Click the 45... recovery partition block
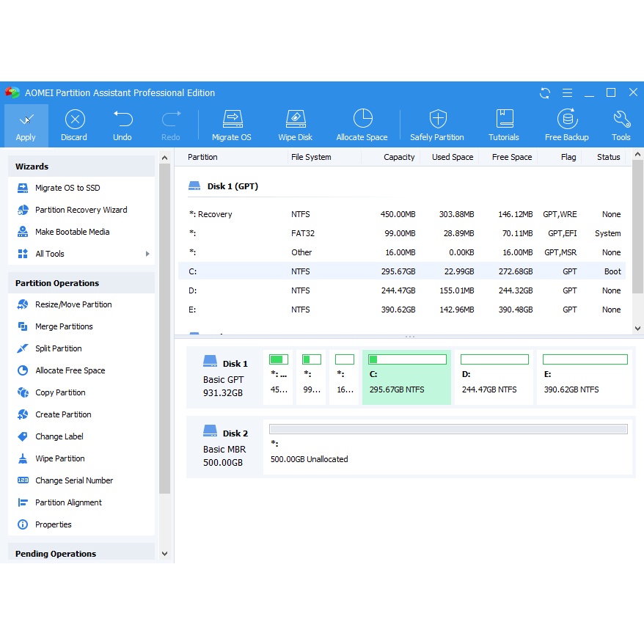 278,378
